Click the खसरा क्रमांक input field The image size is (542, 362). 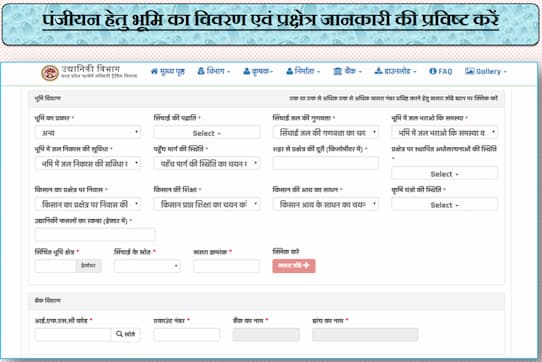[x=226, y=266]
